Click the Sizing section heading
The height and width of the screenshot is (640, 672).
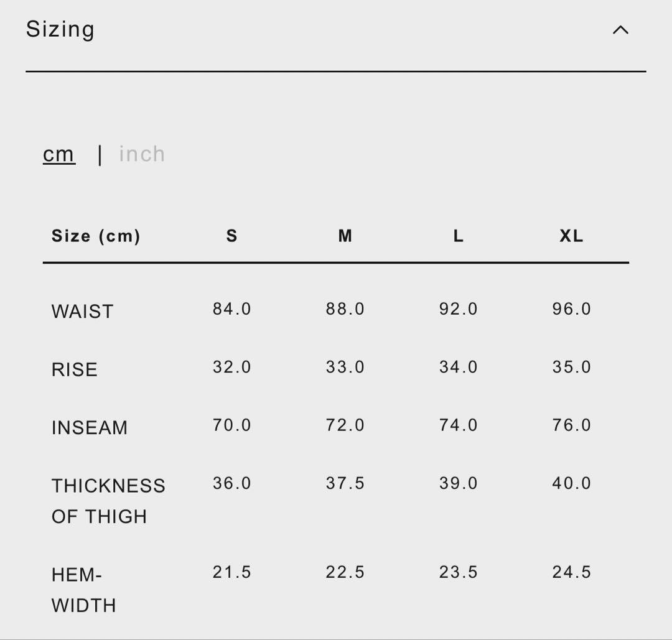coord(60,29)
